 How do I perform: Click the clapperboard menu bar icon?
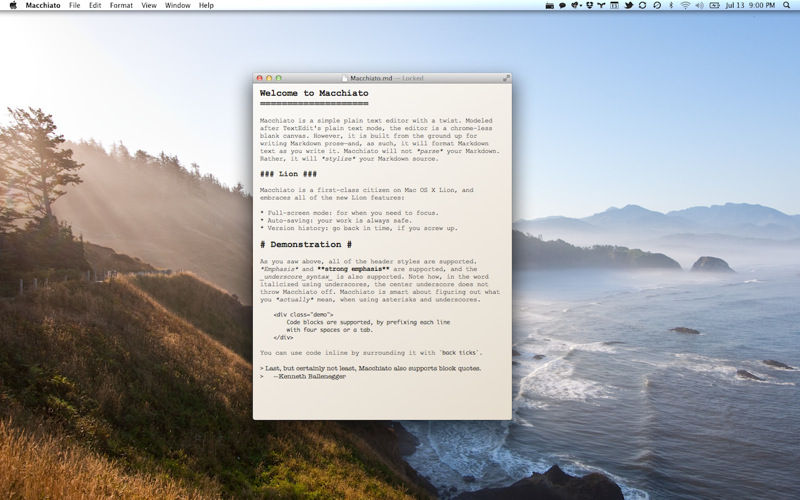tap(549, 6)
